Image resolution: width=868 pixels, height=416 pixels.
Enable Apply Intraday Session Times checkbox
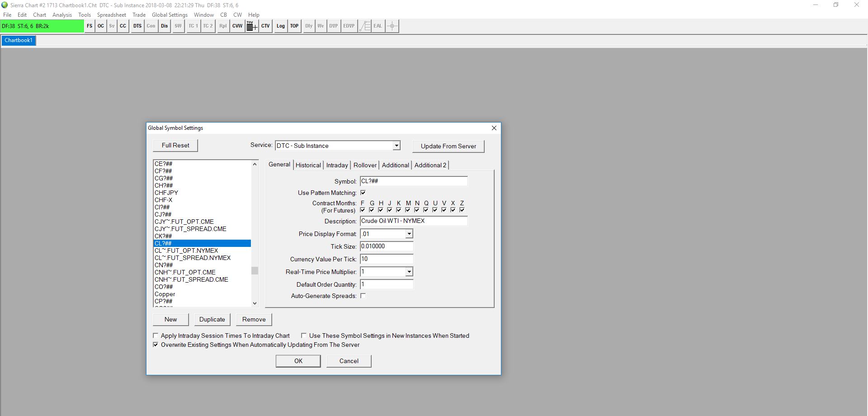pyautogui.click(x=156, y=336)
